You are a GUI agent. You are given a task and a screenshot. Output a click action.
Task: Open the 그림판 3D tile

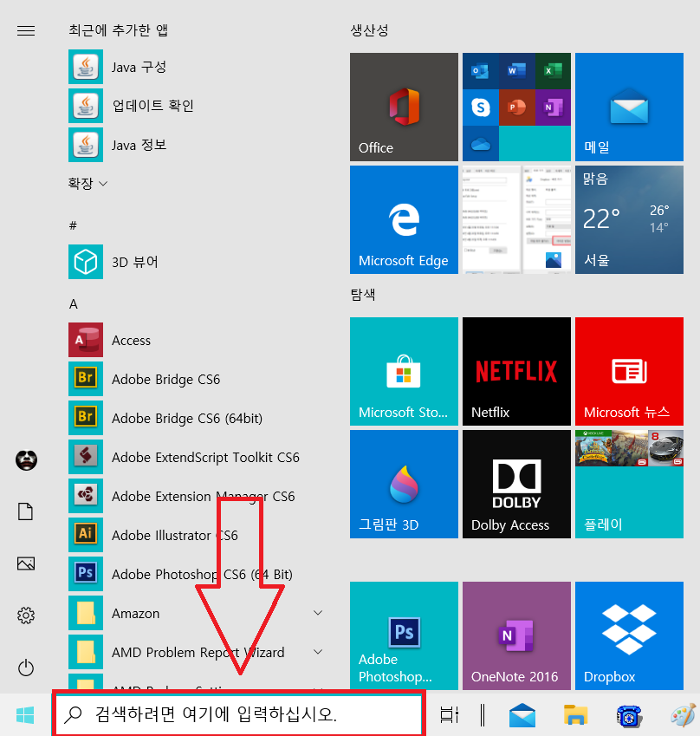(404, 484)
